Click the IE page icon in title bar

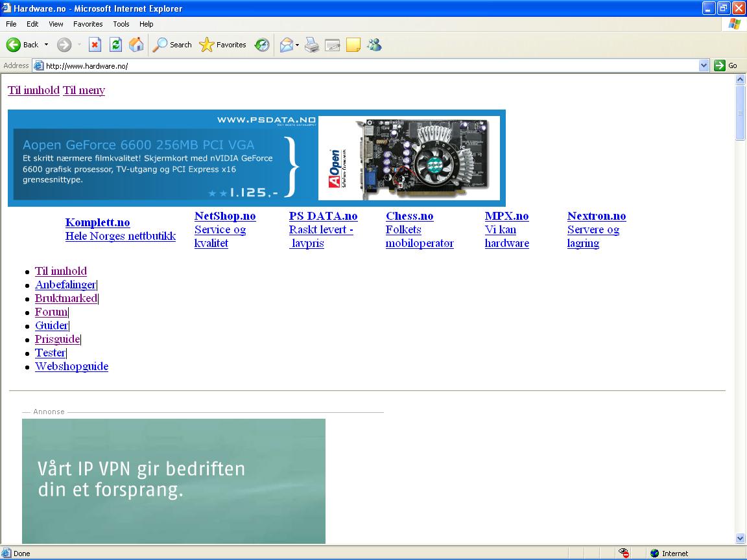tap(6, 8)
